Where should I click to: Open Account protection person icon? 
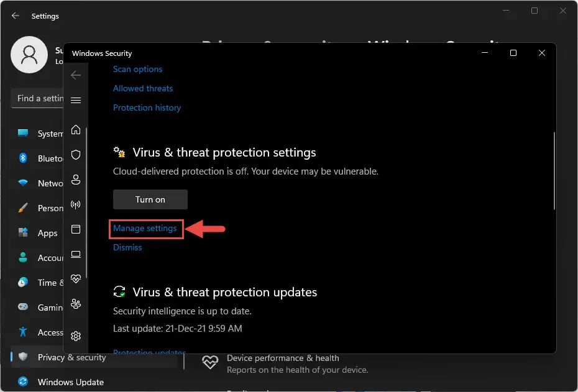pyautogui.click(x=76, y=180)
